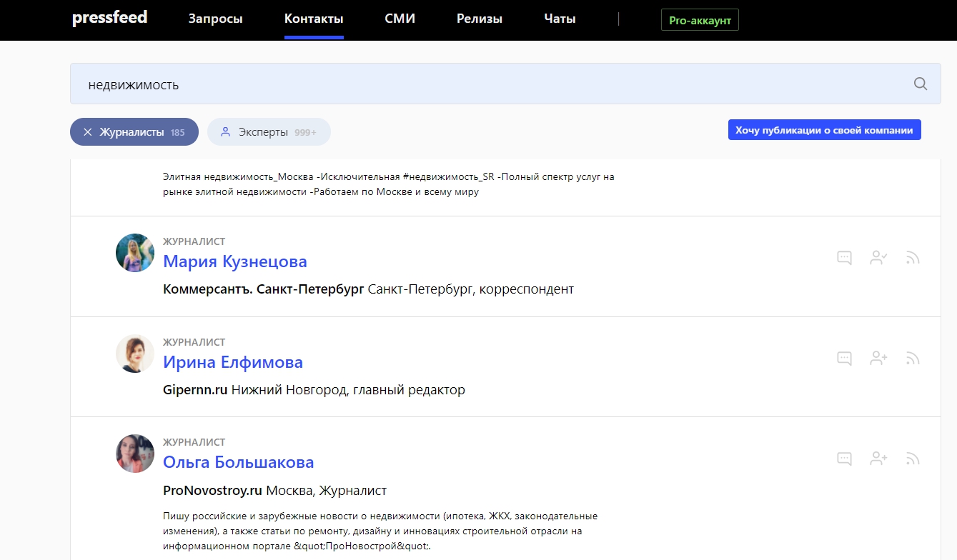Click the search magnifier icon
The image size is (957, 560).
click(x=920, y=84)
